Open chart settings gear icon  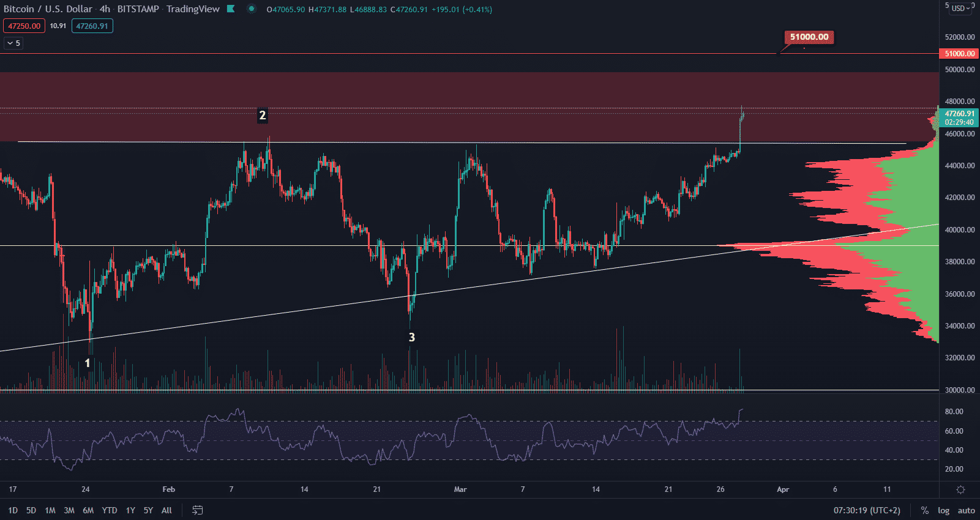(x=960, y=489)
